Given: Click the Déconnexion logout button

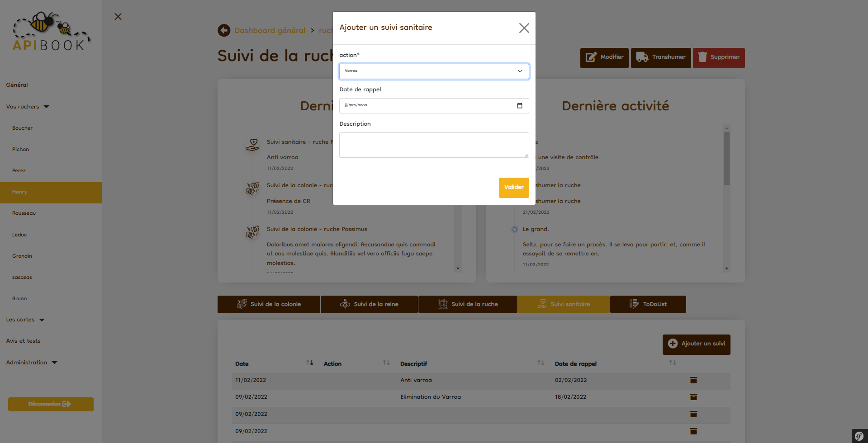Looking at the screenshot, I should coord(51,404).
